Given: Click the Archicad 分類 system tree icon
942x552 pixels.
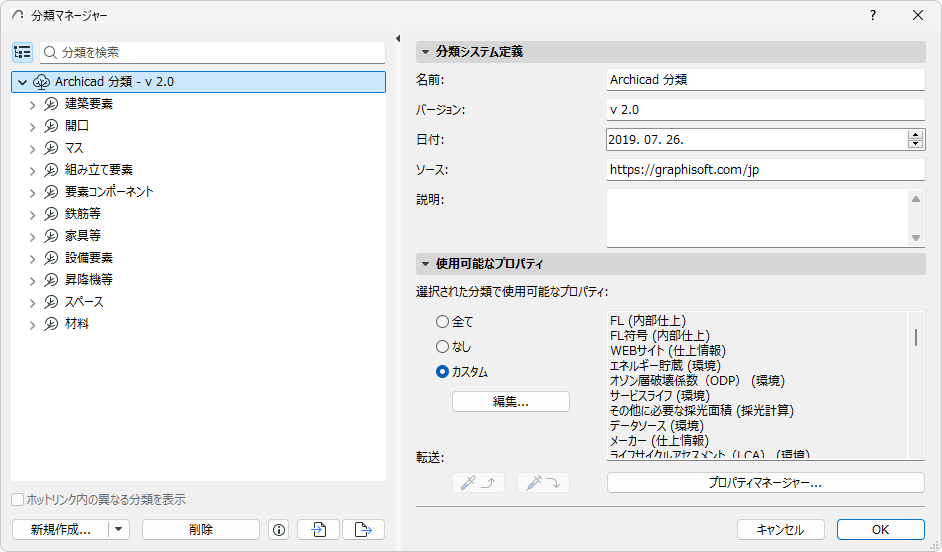Looking at the screenshot, I should coord(41,82).
